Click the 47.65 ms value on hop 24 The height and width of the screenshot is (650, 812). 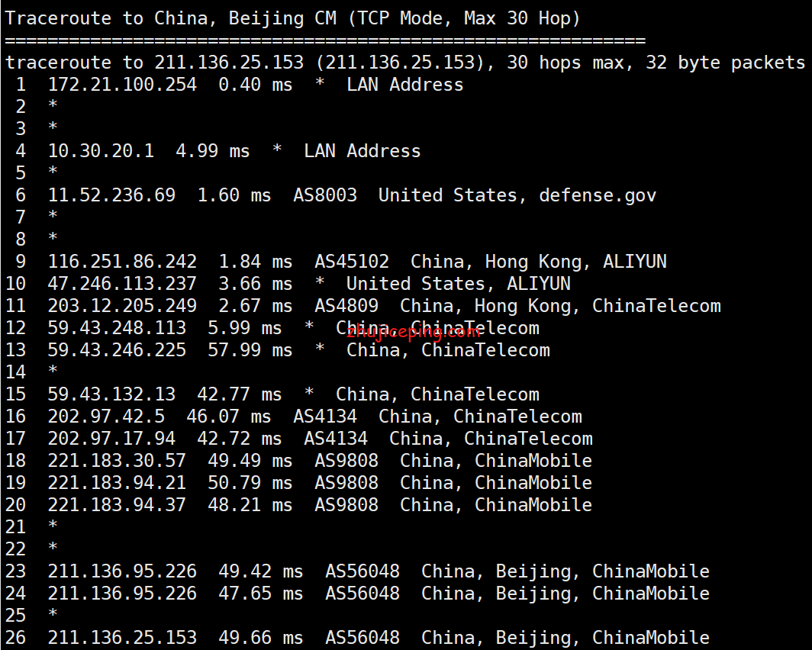[x=261, y=594]
